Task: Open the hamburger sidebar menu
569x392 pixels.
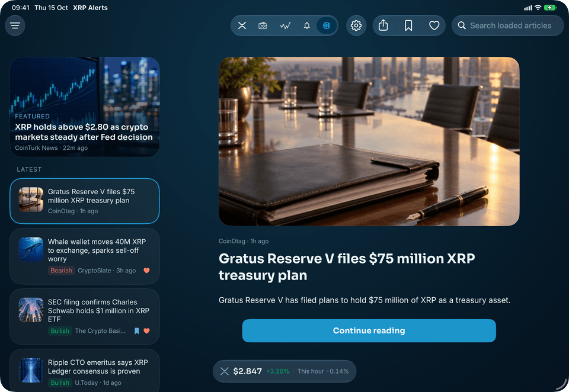Action: pos(15,25)
